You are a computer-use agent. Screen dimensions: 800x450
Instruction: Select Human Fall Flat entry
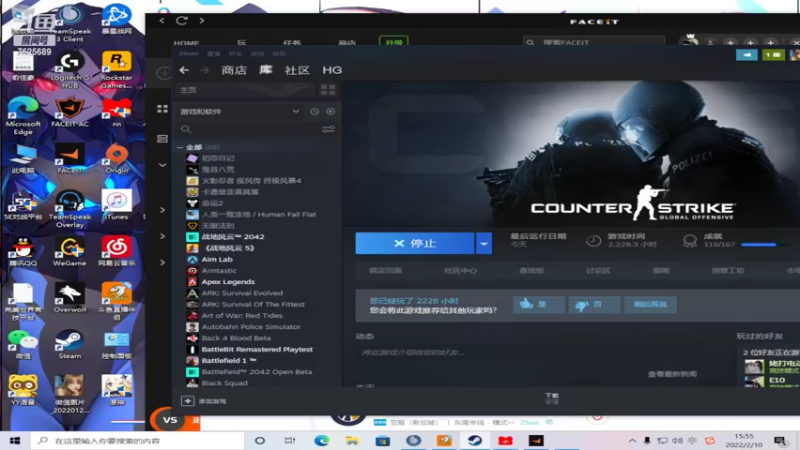tap(259, 214)
